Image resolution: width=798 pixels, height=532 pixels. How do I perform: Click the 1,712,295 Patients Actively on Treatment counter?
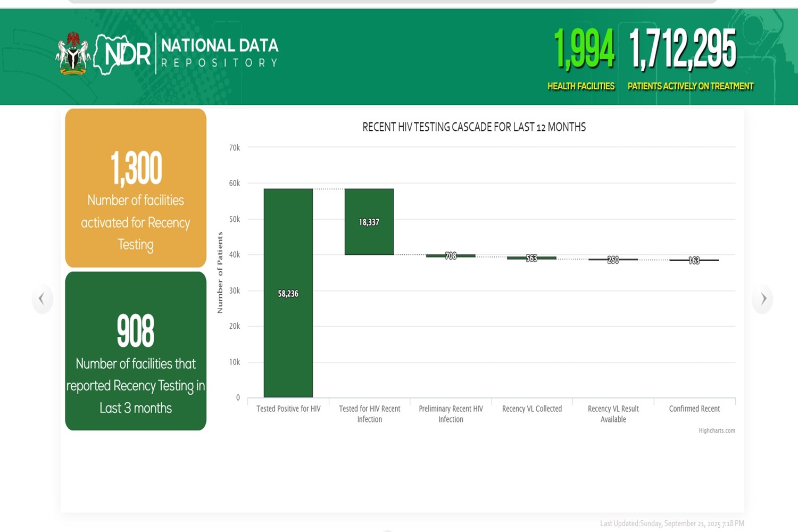[x=686, y=59]
